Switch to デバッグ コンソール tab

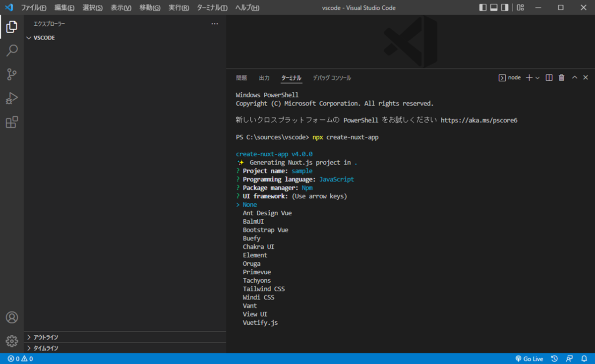pos(332,78)
